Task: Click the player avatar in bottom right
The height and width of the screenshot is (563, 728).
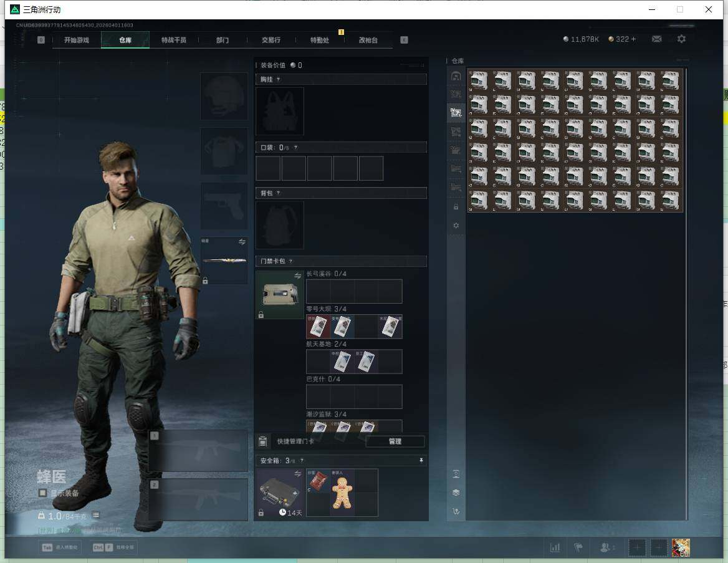Action: tap(681, 547)
